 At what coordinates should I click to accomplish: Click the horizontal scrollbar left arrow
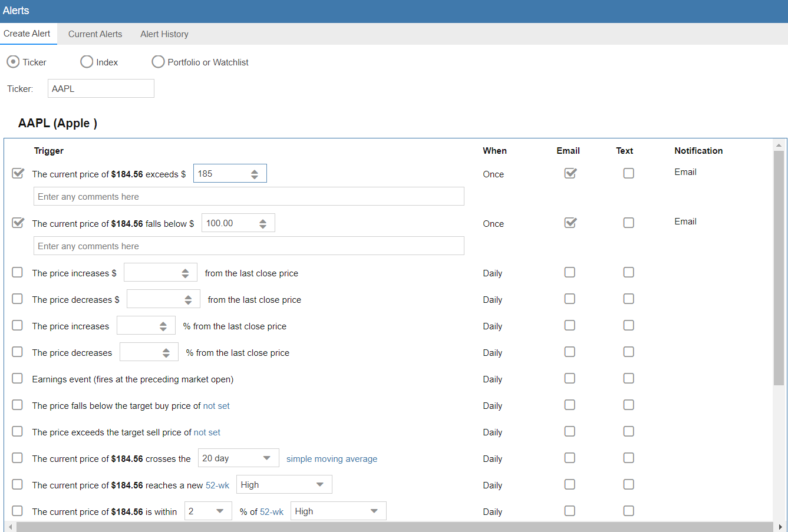[10, 527]
